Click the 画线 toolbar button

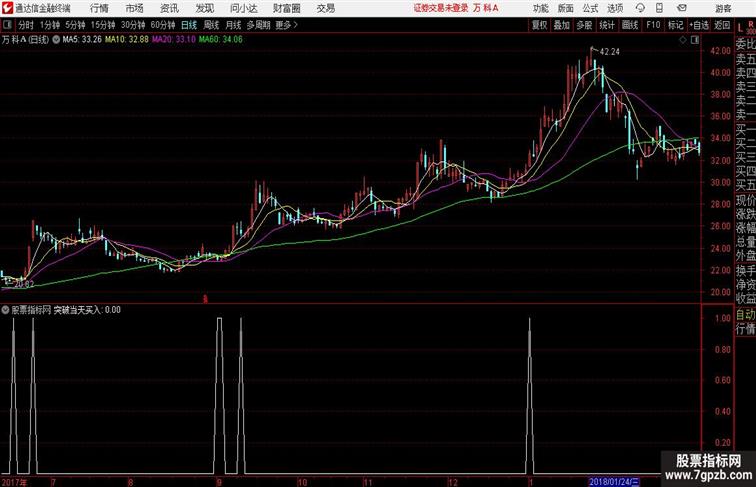tap(630, 25)
